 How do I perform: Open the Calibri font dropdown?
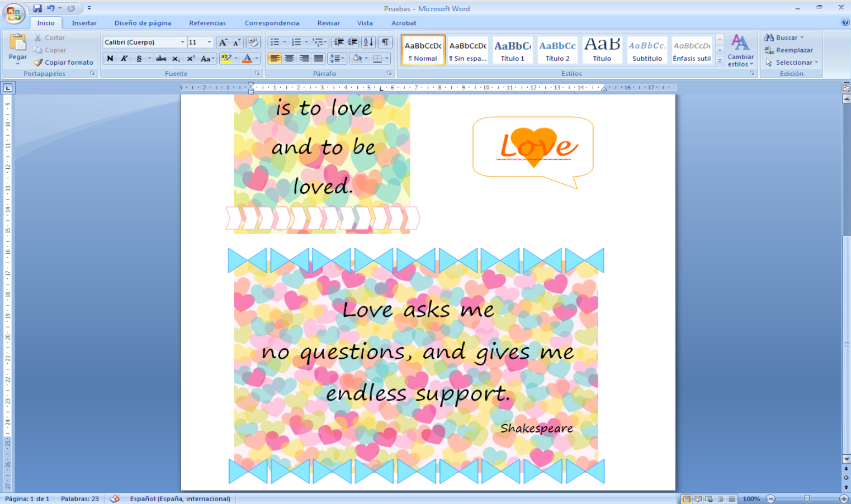coord(183,41)
